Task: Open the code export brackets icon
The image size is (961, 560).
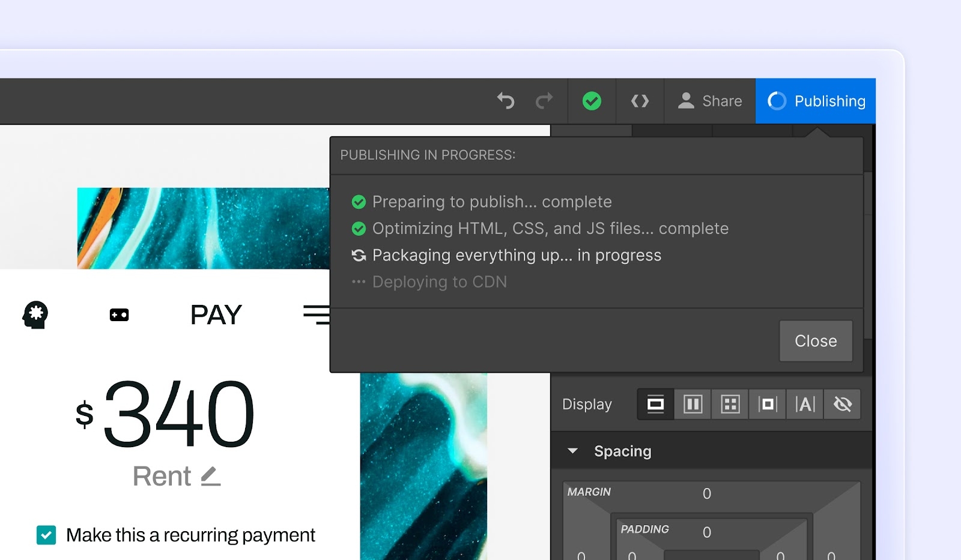Action: [x=640, y=101]
